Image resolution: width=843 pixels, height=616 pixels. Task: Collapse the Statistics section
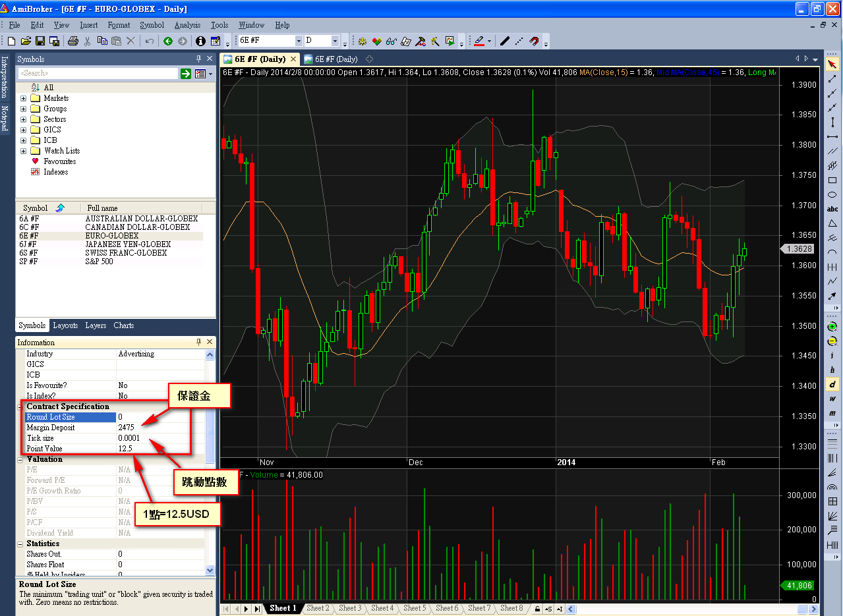pyautogui.click(x=20, y=544)
